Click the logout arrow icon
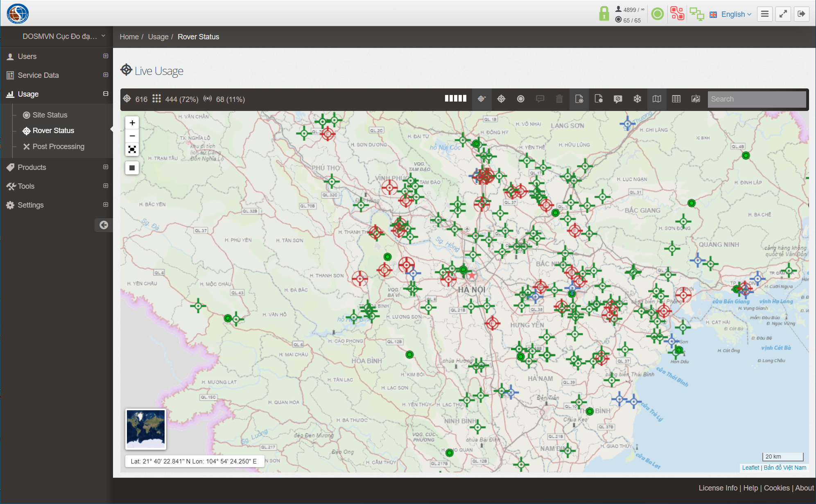 pyautogui.click(x=801, y=14)
